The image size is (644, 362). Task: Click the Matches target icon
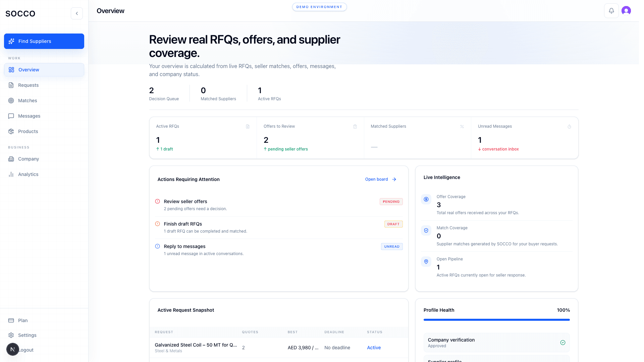pyautogui.click(x=11, y=101)
